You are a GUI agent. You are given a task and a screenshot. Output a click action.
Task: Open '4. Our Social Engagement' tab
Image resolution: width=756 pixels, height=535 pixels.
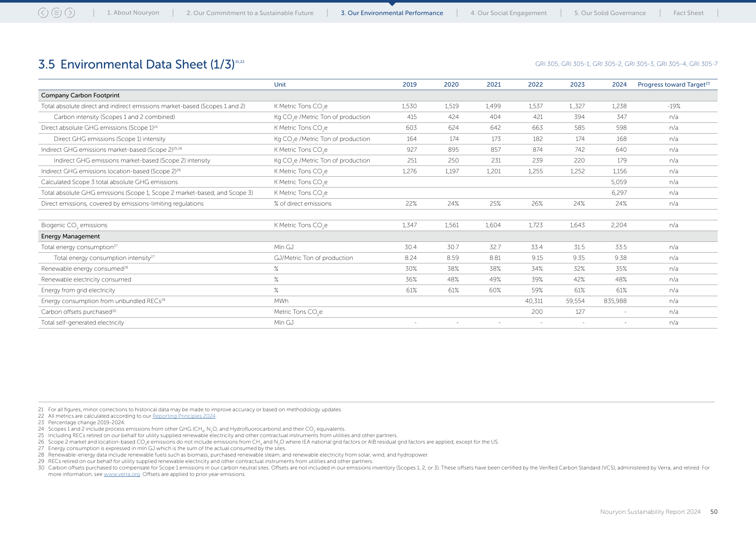click(509, 13)
